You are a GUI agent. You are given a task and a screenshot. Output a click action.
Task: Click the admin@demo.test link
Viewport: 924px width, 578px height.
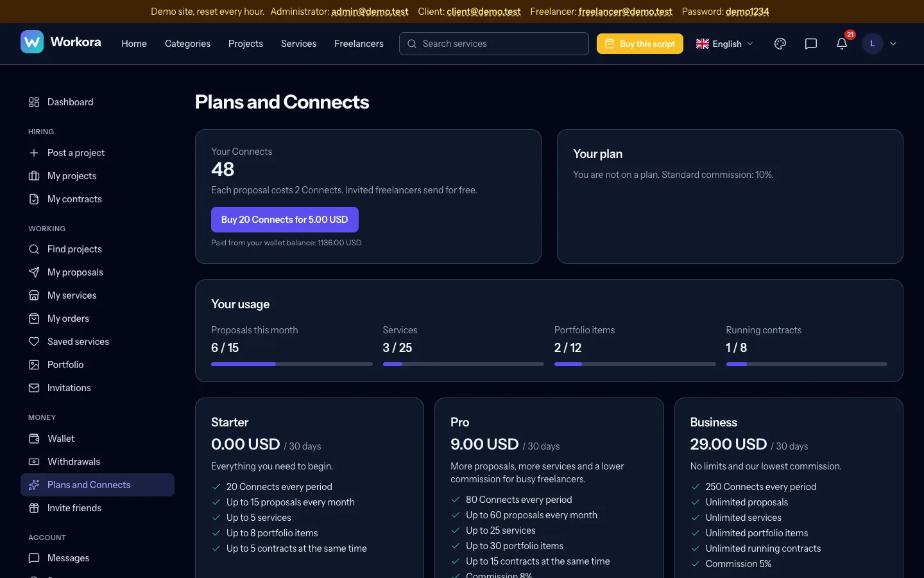tap(370, 12)
